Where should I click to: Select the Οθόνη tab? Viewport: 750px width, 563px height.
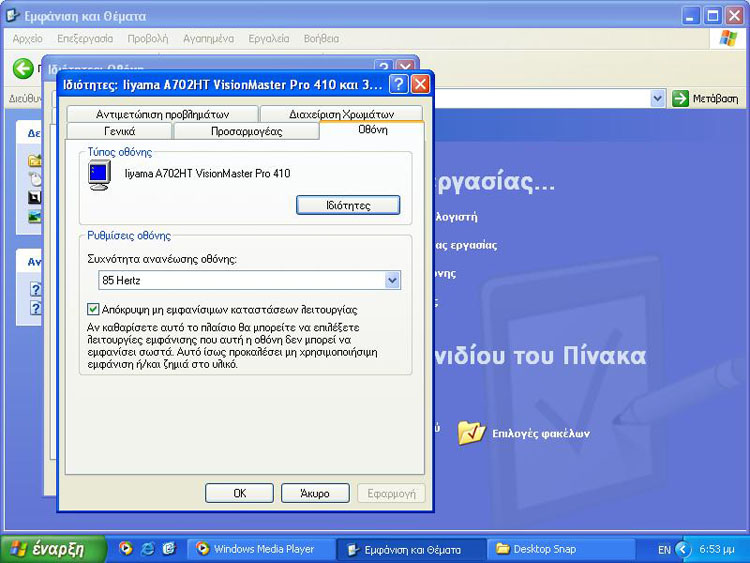pyautogui.click(x=373, y=130)
